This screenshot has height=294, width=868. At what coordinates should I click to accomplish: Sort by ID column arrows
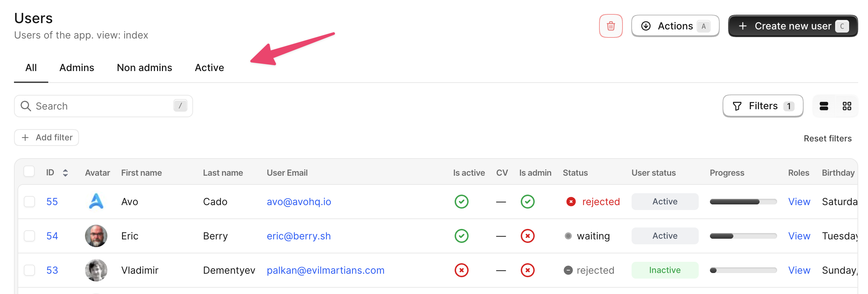65,173
